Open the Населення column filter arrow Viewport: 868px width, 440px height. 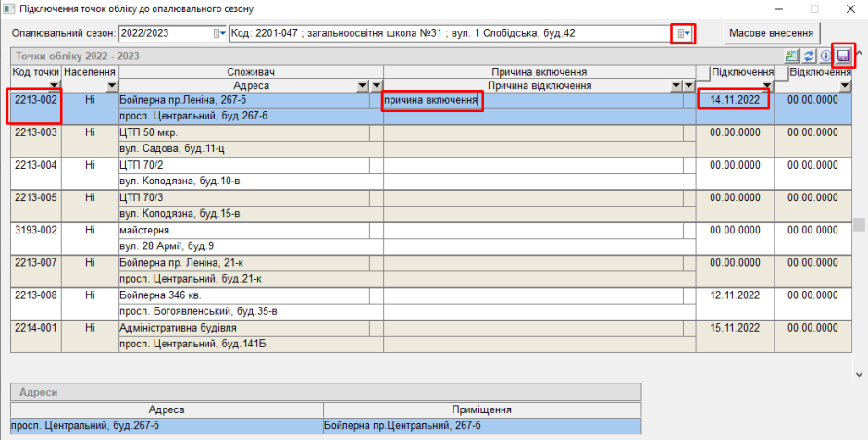click(x=111, y=85)
